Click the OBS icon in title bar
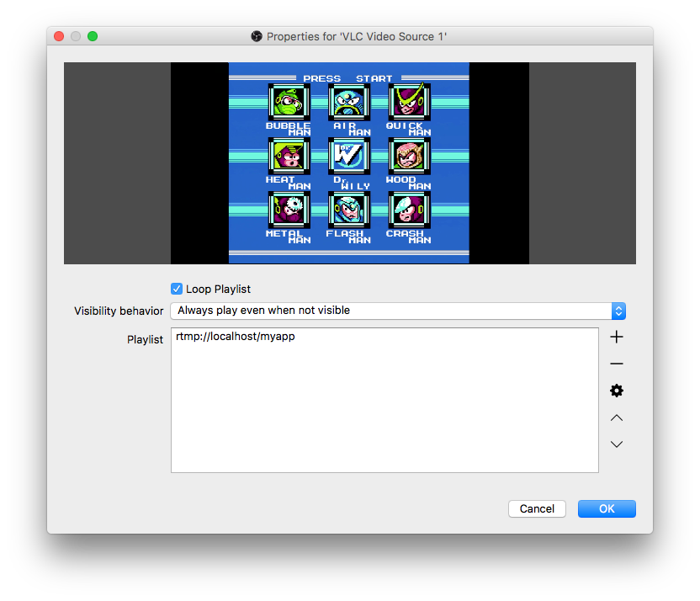 coord(257,36)
